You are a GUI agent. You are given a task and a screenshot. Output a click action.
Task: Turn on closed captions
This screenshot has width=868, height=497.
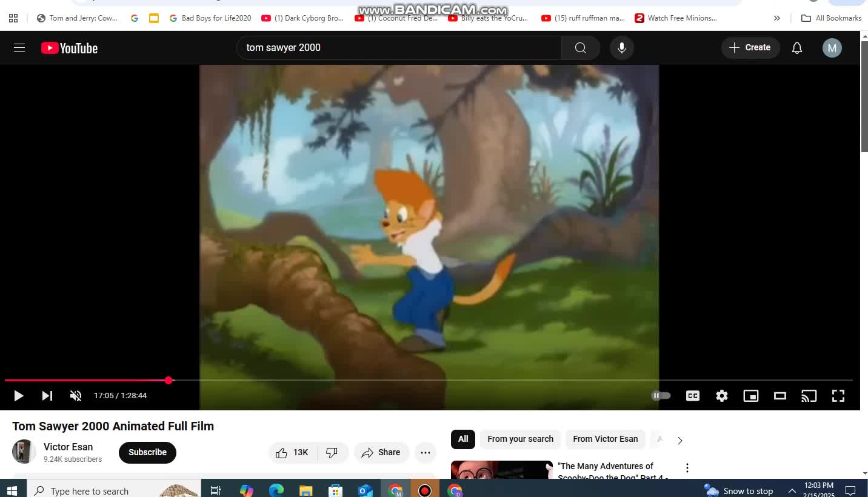point(692,396)
